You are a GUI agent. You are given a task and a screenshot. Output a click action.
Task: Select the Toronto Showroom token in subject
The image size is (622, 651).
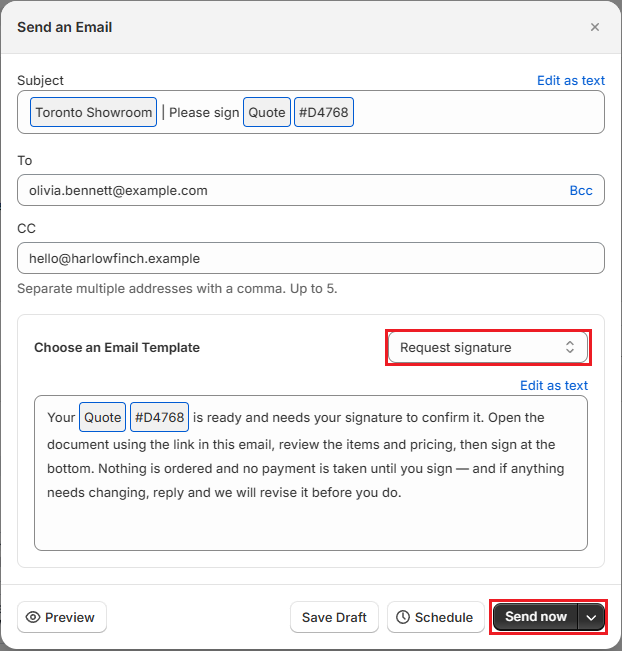tap(93, 112)
